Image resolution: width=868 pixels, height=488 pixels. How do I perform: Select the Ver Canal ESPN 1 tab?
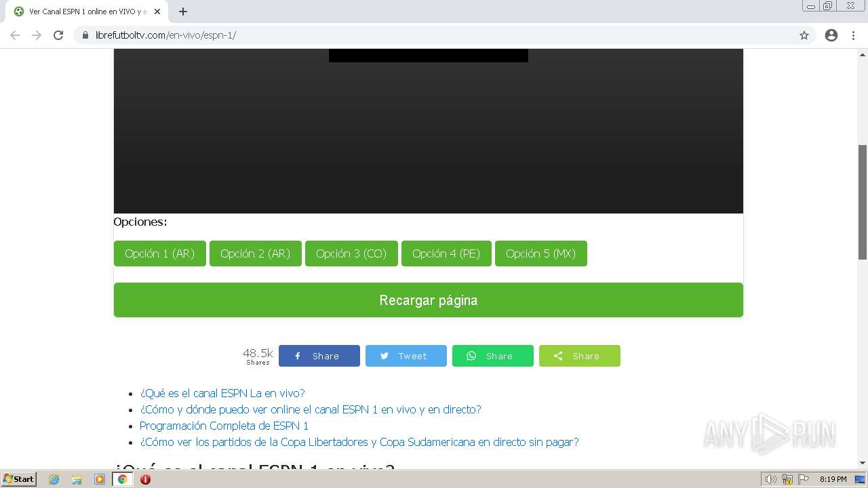87,12
